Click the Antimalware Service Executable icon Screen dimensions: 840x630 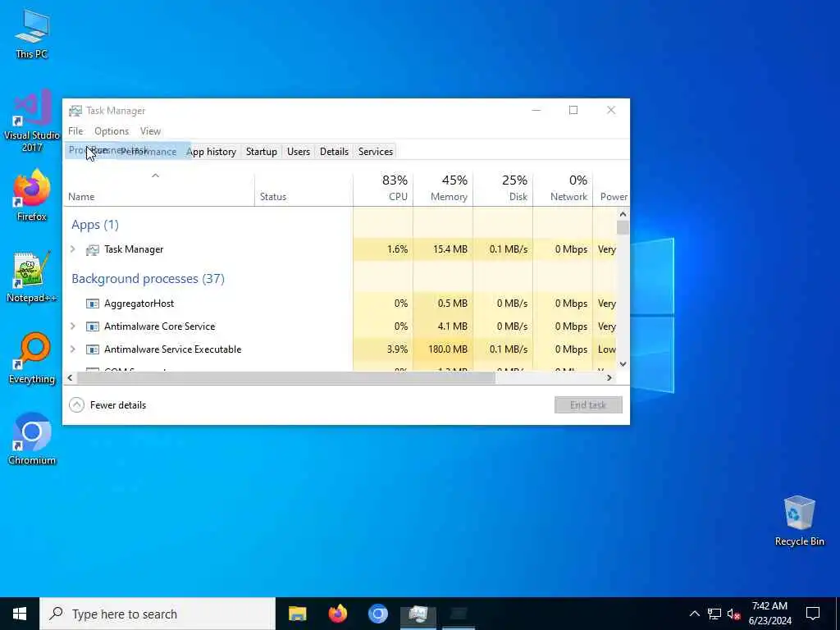click(x=92, y=349)
